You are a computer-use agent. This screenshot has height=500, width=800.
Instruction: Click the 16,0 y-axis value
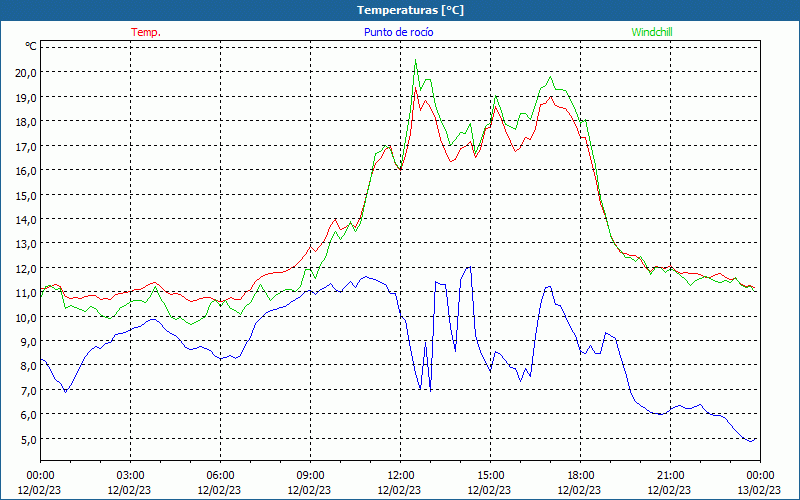click(x=26, y=170)
